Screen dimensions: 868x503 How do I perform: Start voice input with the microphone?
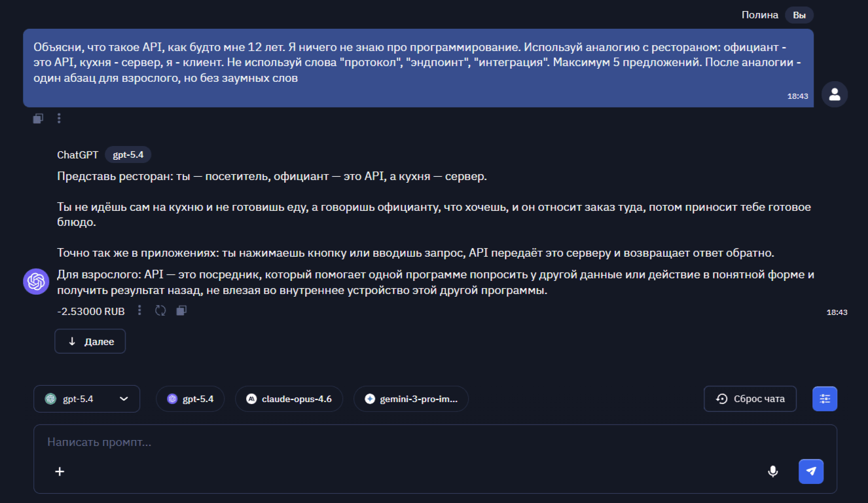pyautogui.click(x=773, y=471)
